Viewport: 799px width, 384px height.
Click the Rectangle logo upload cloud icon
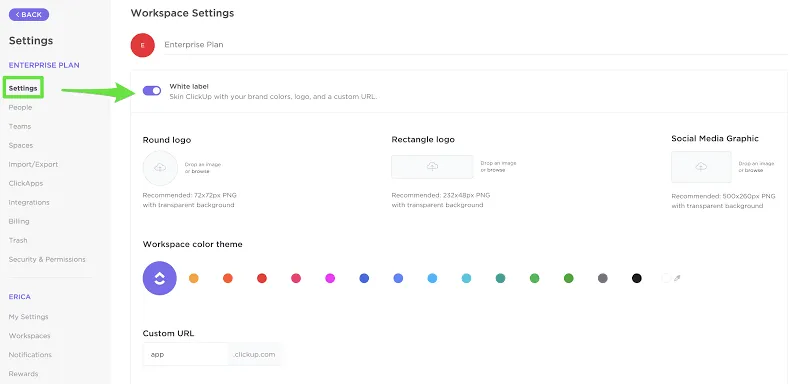(x=432, y=167)
